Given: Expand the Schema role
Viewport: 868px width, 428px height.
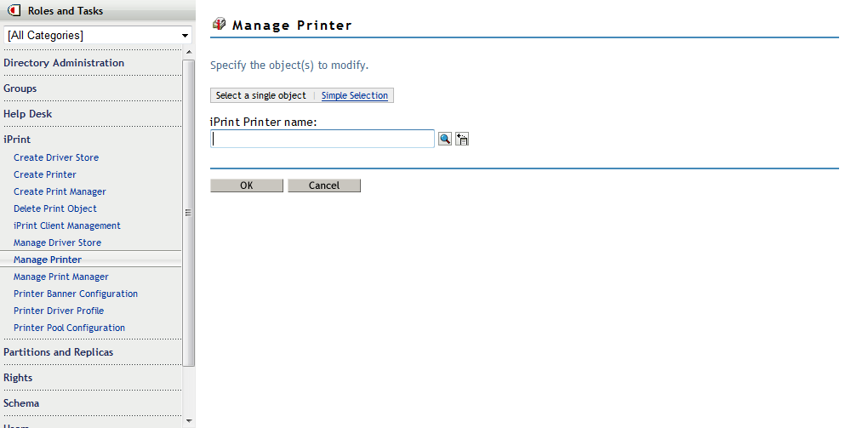Looking at the screenshot, I should point(21,403).
